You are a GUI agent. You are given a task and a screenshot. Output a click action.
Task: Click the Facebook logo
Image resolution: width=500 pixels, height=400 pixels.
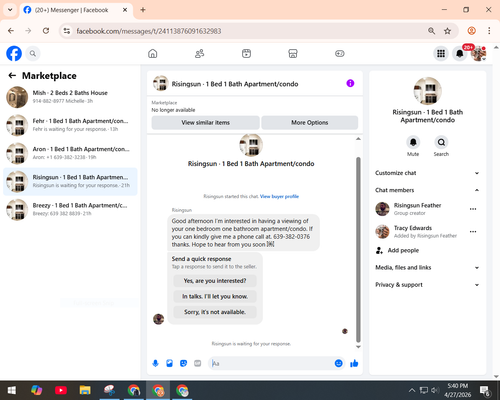tap(14, 53)
